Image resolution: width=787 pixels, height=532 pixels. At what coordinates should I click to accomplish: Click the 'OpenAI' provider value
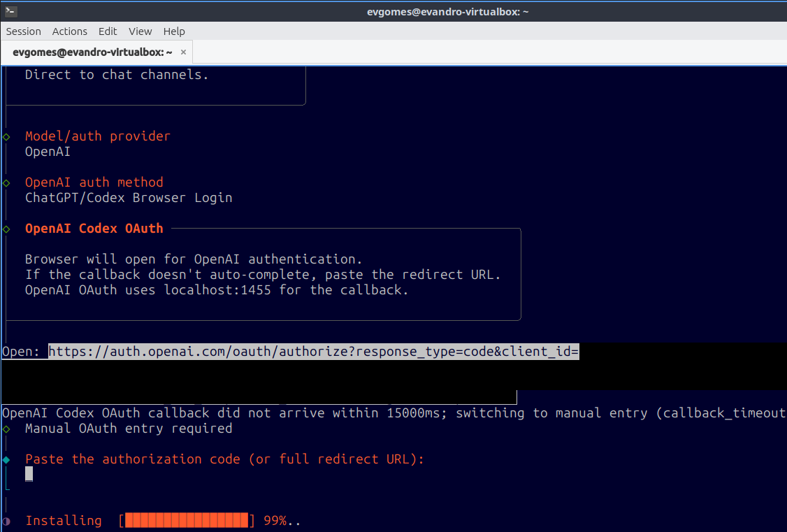[48, 152]
